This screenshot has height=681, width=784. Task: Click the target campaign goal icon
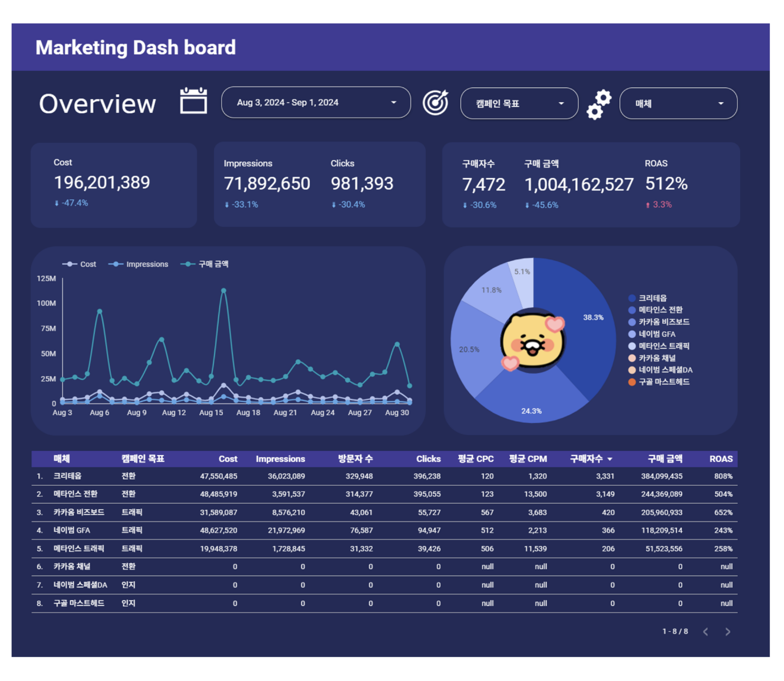(436, 103)
